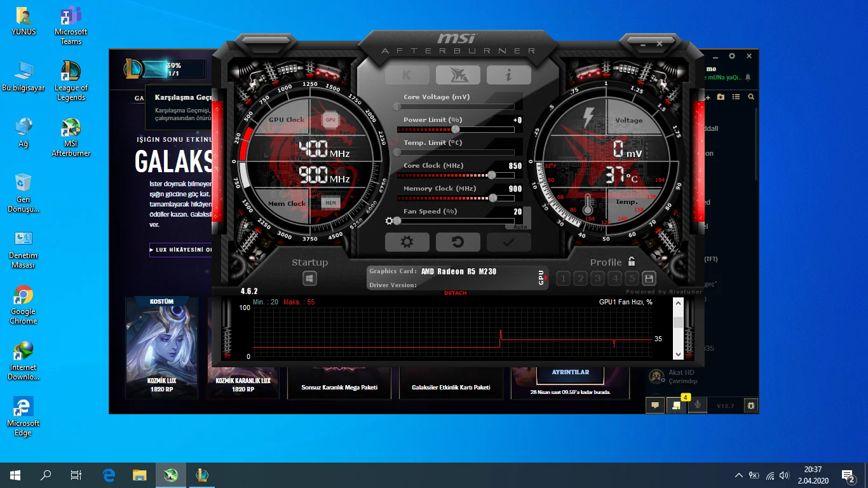The height and width of the screenshot is (488, 868).
Task: Click the Fan Speed slider handle
Action: pyautogui.click(x=397, y=221)
